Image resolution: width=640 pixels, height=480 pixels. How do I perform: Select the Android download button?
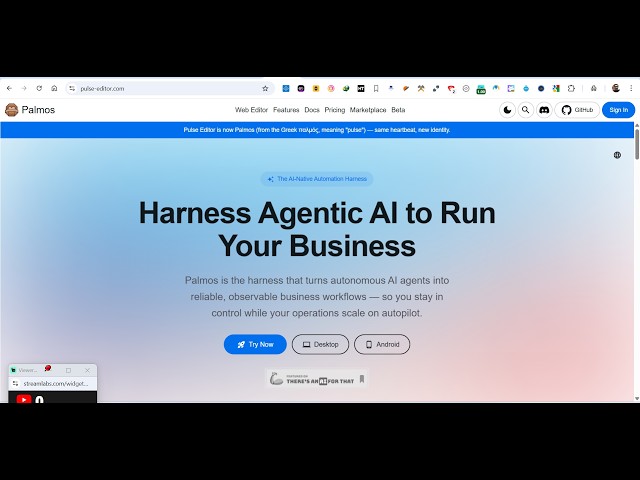coord(382,344)
